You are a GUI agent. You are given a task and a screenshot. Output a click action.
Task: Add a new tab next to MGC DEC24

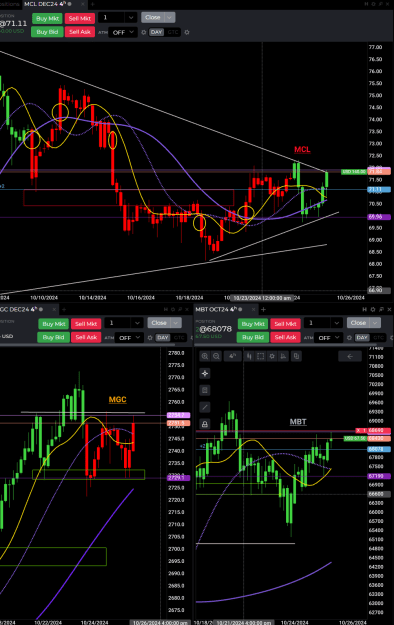tap(64, 309)
